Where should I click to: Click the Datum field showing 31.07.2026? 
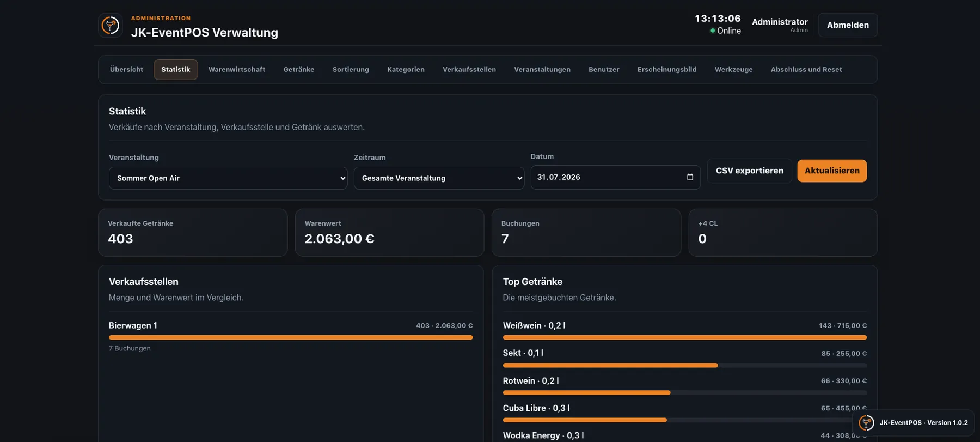point(615,178)
